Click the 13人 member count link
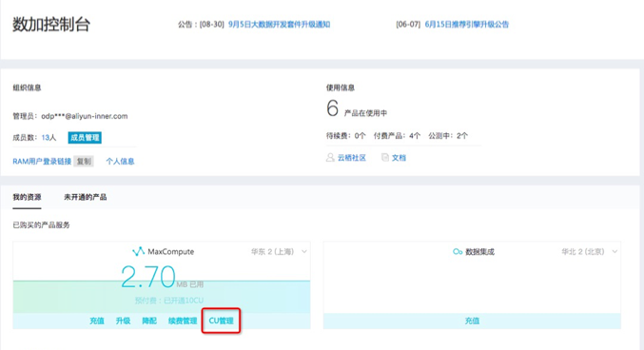The width and height of the screenshot is (644, 350). (x=49, y=138)
